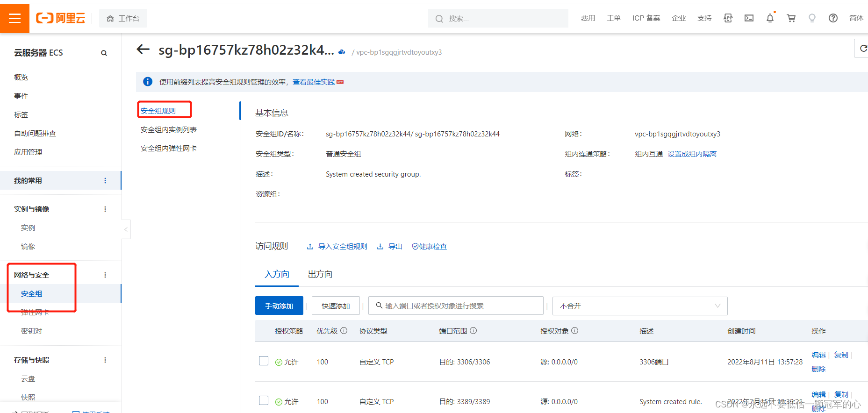Click 删除 for the 3306 rule
Screen dimensions: 868x413
pos(818,369)
